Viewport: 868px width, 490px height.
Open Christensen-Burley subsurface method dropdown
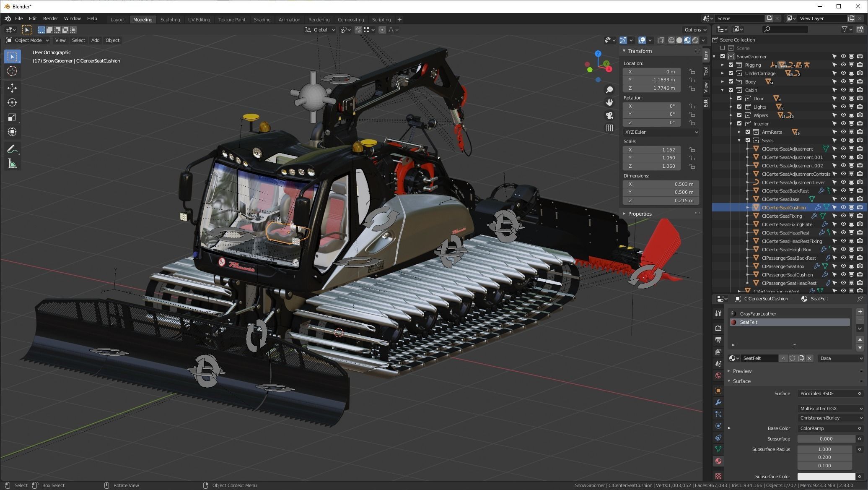(x=831, y=418)
